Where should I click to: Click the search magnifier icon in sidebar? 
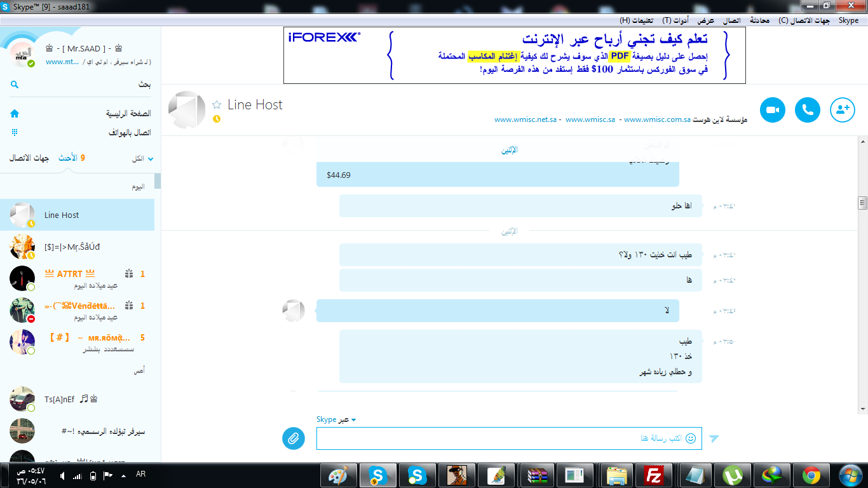(x=15, y=85)
